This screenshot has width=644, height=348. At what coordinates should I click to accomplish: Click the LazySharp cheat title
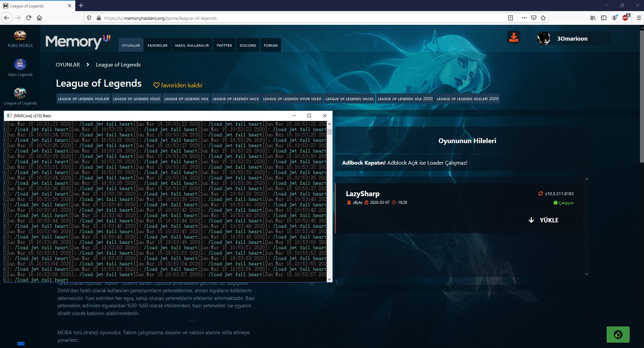click(x=363, y=194)
